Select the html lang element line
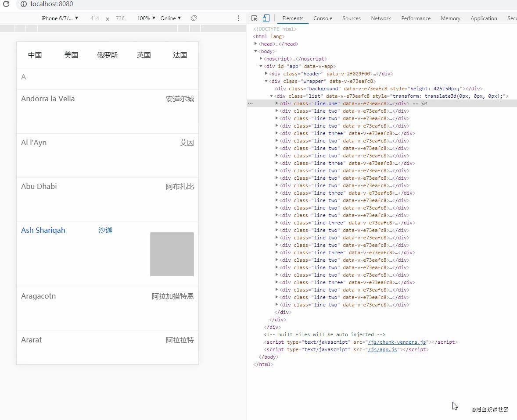This screenshot has width=517, height=420. (x=269, y=36)
